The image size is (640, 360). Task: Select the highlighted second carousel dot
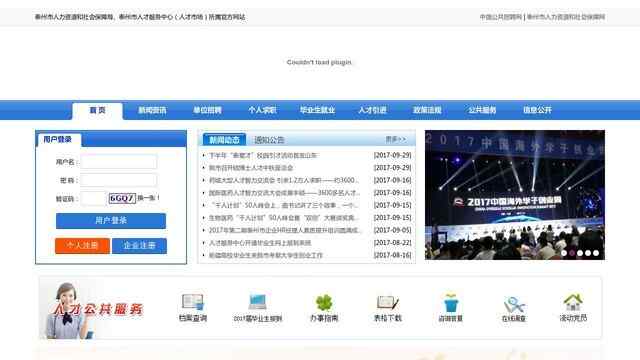[x=572, y=253]
